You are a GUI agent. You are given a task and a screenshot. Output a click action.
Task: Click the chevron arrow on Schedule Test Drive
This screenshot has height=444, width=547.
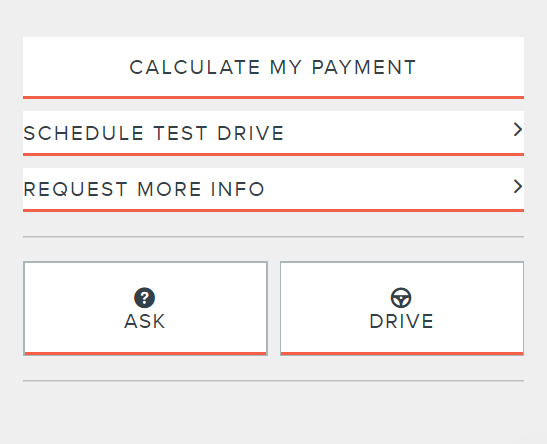(x=518, y=129)
